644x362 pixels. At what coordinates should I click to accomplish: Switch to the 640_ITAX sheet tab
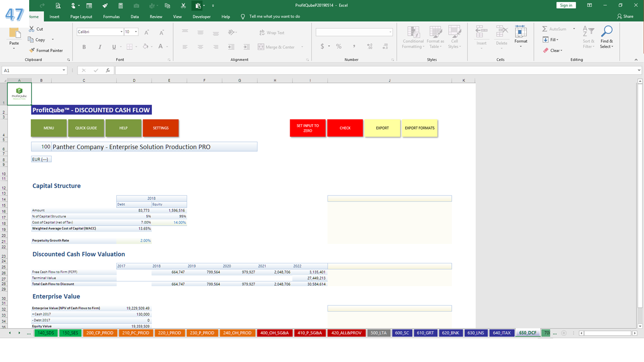coord(502,333)
